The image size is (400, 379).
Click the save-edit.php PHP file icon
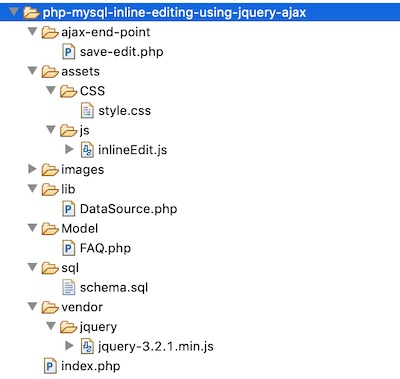[x=68, y=52]
